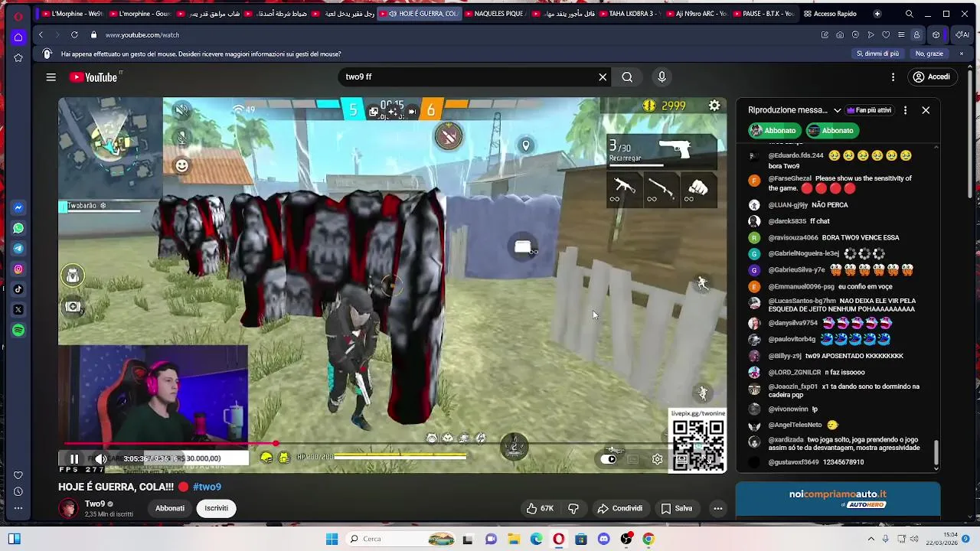
Task: Go back to previous page
Action: click(41, 34)
